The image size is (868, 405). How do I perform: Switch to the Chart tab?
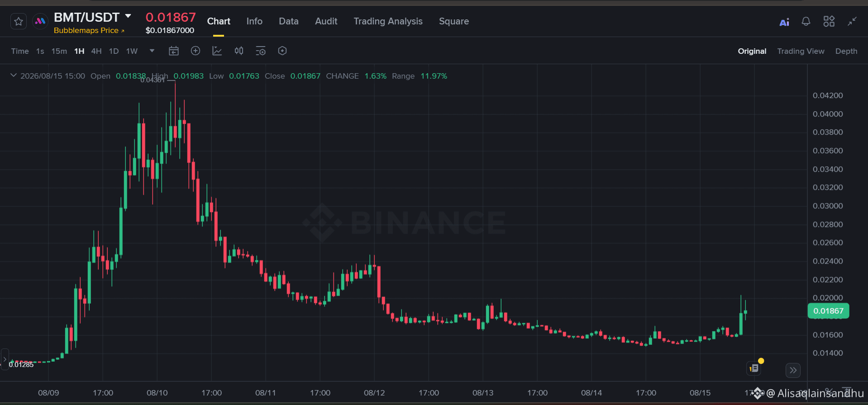(x=219, y=21)
